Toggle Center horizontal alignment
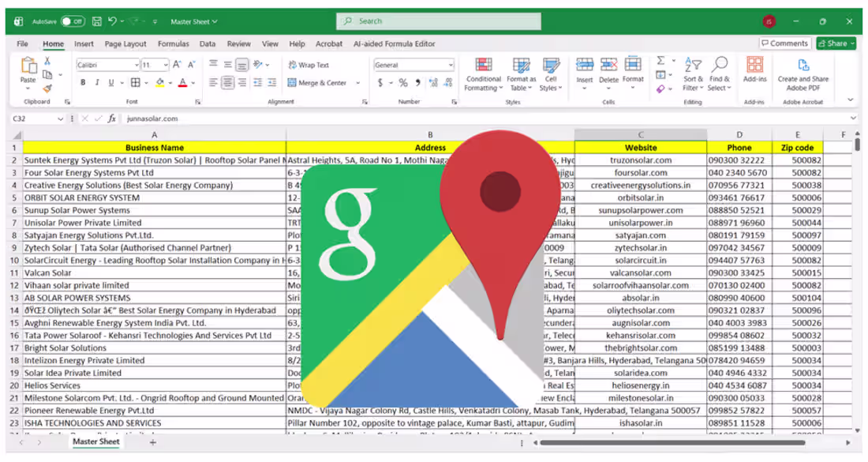This screenshot has width=868, height=462. [x=227, y=83]
